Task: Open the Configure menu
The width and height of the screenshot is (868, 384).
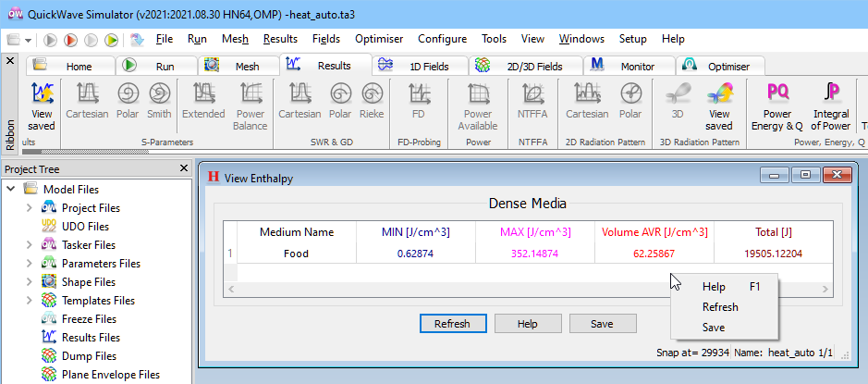Action: click(x=442, y=39)
